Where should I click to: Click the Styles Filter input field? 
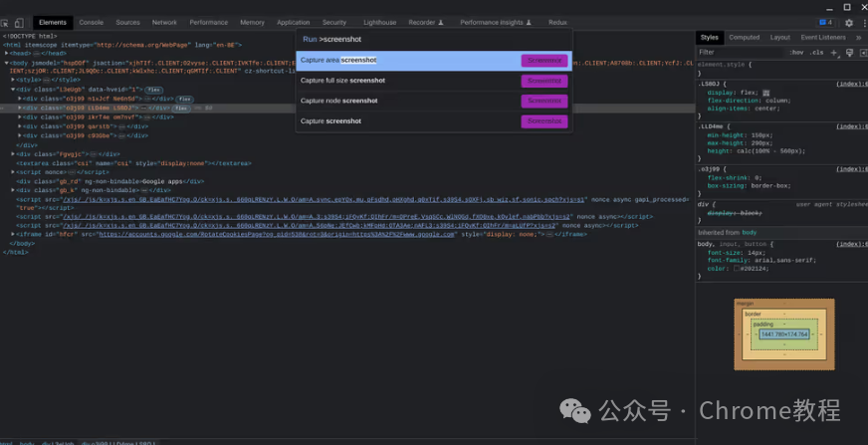coord(741,53)
